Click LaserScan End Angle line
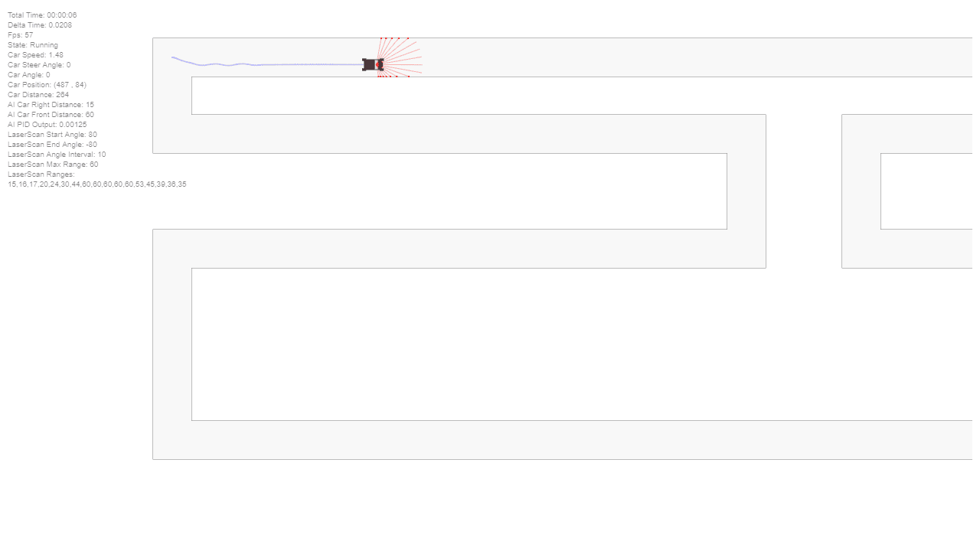Image resolution: width=980 pixels, height=551 pixels. pyautogui.click(x=52, y=145)
